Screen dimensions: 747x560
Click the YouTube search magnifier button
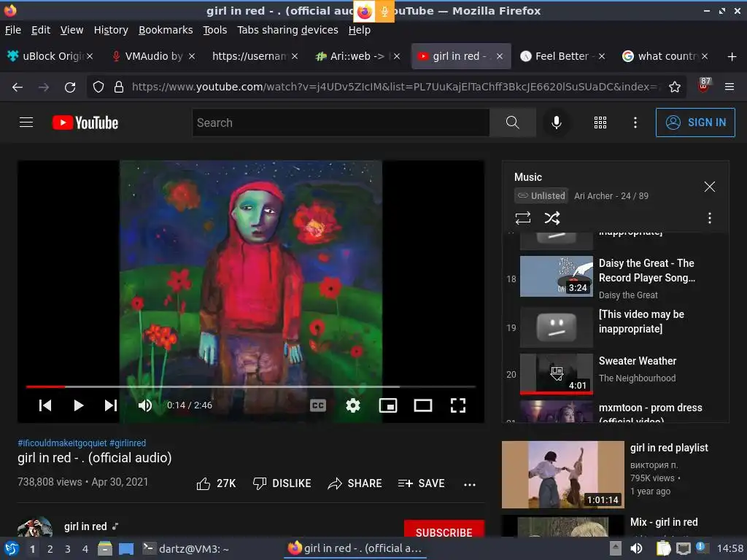click(513, 122)
